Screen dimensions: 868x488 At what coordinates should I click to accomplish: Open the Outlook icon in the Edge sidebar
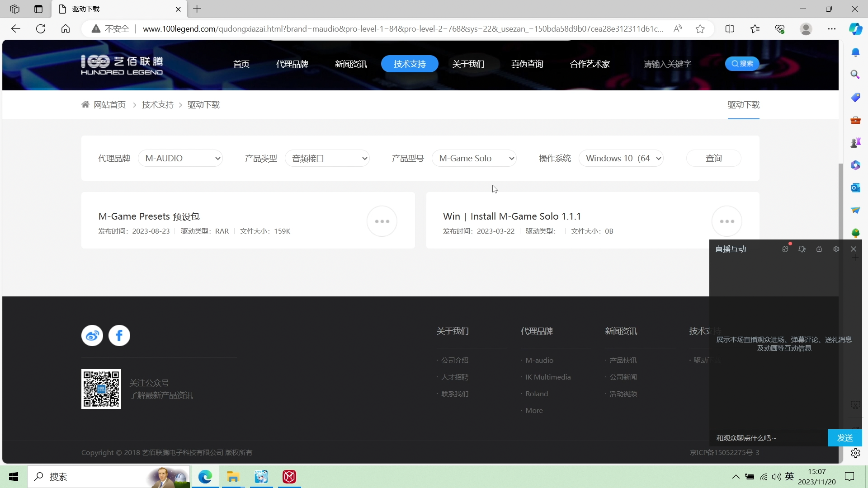click(855, 188)
